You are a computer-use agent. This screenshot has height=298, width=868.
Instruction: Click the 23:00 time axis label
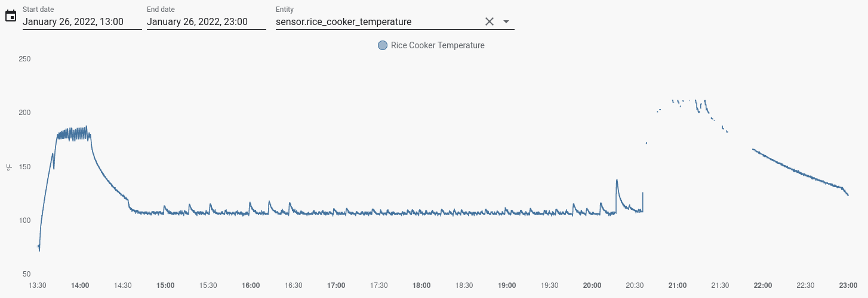[x=848, y=285]
